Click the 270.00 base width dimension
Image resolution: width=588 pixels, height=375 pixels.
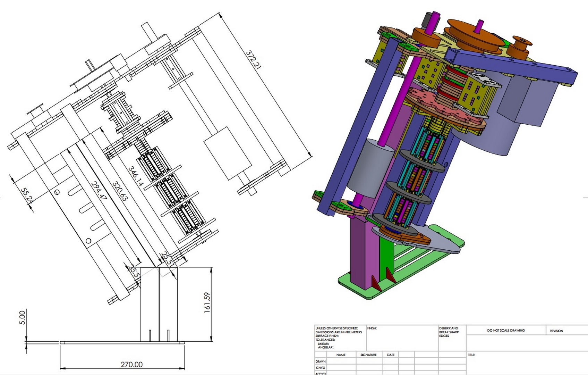[x=131, y=364]
